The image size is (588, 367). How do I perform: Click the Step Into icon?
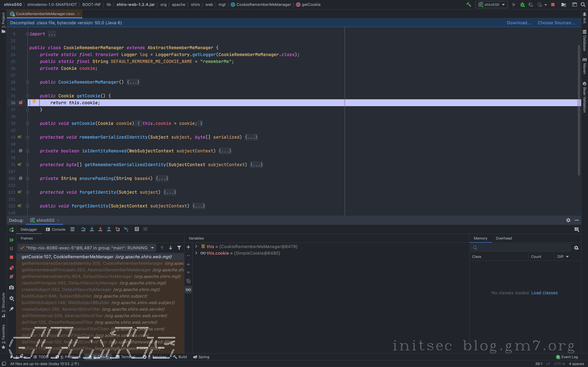coord(92,229)
